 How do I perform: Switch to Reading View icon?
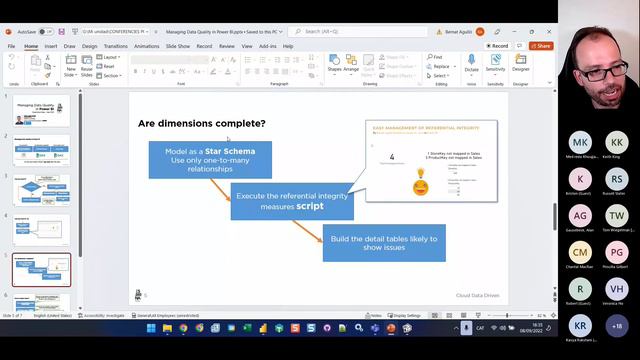(464, 316)
